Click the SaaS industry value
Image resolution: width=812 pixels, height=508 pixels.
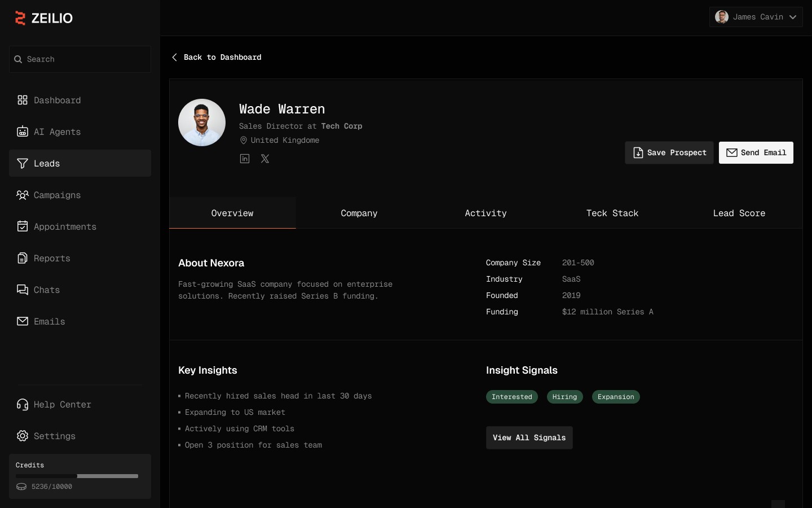(x=571, y=279)
